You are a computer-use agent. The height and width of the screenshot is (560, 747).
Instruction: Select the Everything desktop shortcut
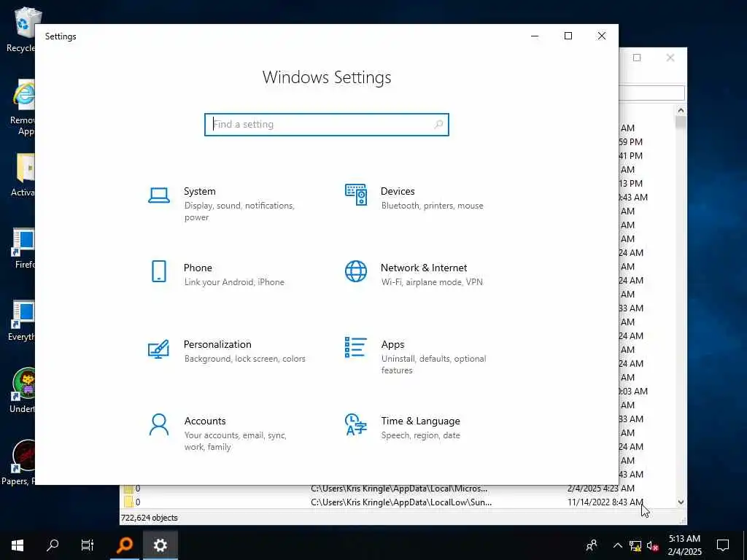point(22,321)
